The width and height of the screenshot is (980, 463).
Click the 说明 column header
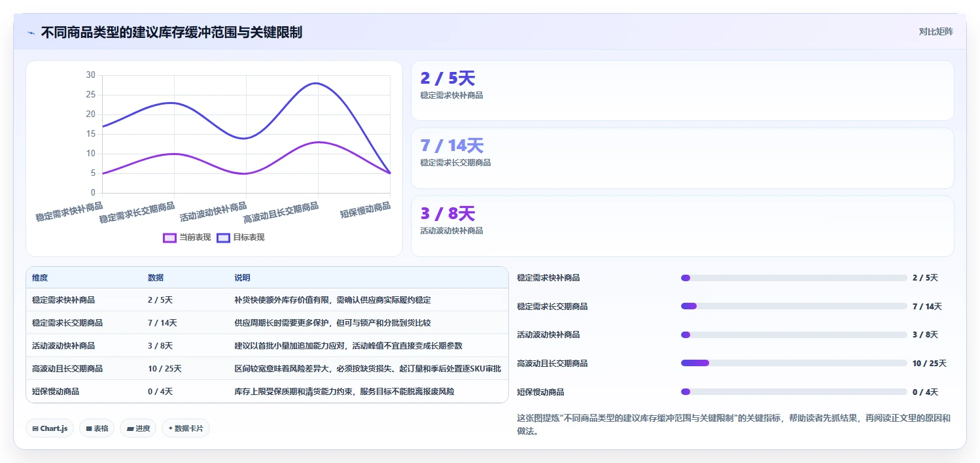click(x=242, y=278)
